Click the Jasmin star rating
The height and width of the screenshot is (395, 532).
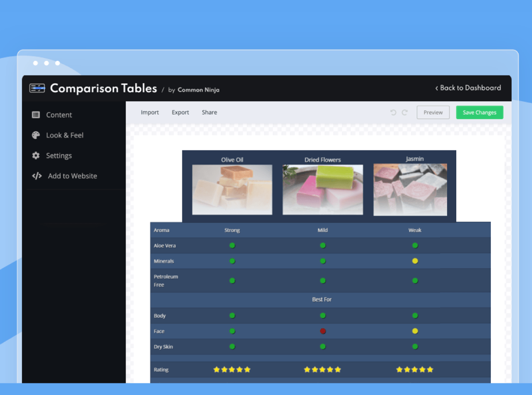(x=415, y=370)
